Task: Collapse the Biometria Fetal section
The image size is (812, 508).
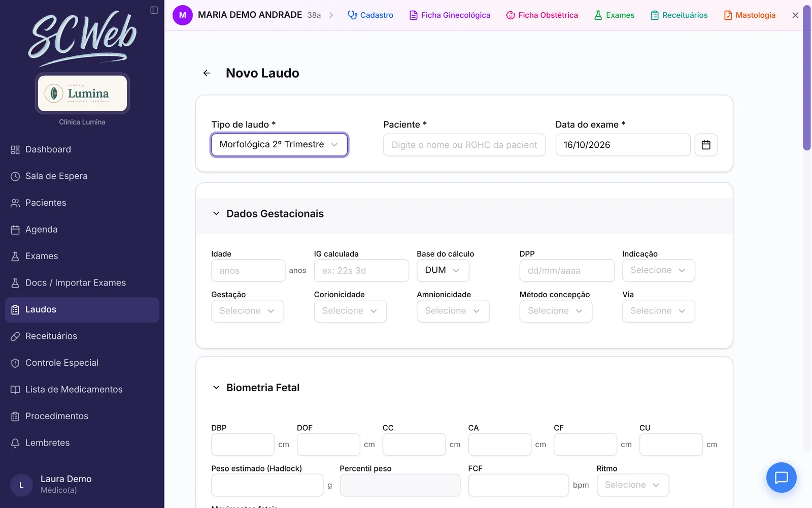Action: coord(216,388)
